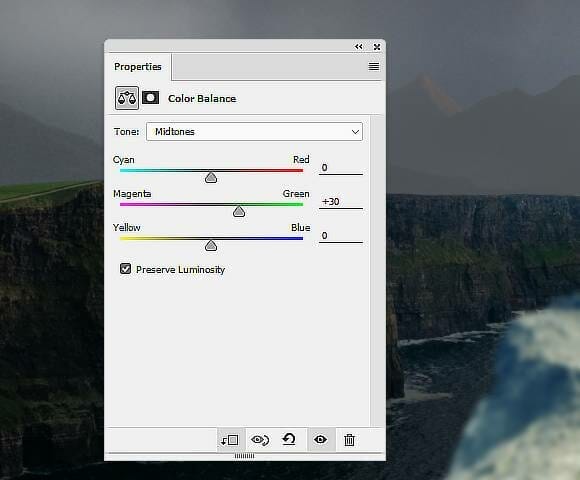Uncheck Preserve Luminosity checkbox
The width and height of the screenshot is (580, 480).
click(125, 269)
